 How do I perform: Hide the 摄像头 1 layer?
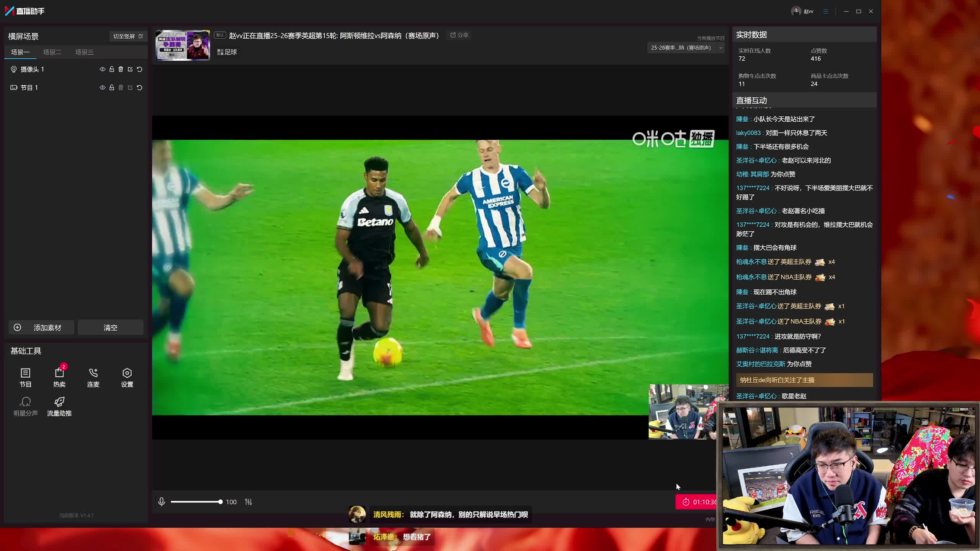(102, 69)
